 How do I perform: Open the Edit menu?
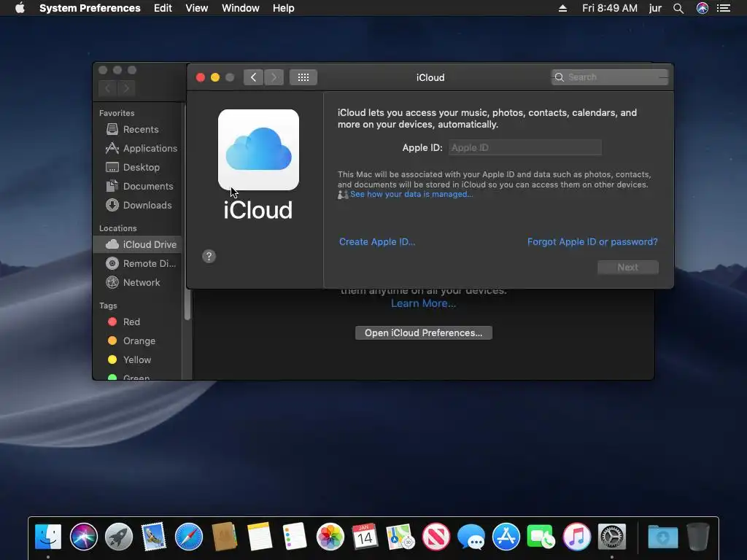pos(163,8)
